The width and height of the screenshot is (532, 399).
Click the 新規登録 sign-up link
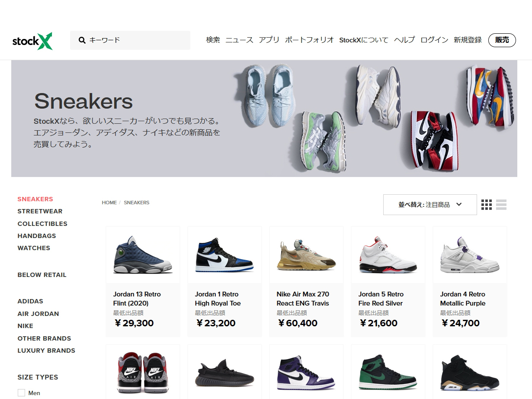coord(468,40)
